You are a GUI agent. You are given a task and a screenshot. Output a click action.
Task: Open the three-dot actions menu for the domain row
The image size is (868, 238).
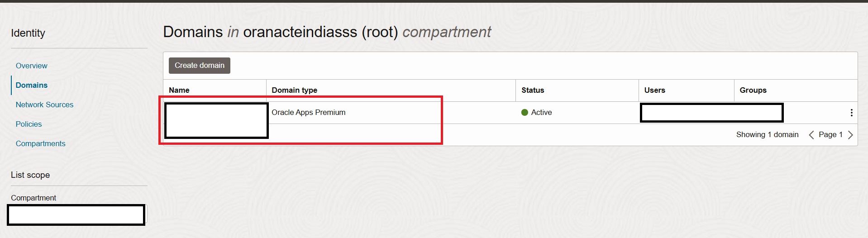[x=851, y=113]
